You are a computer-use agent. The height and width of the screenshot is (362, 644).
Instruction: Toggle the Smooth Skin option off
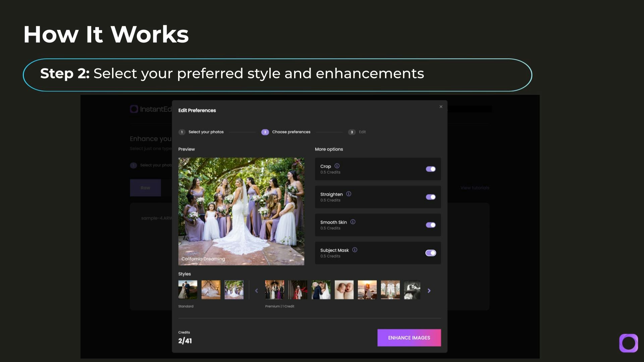431,225
